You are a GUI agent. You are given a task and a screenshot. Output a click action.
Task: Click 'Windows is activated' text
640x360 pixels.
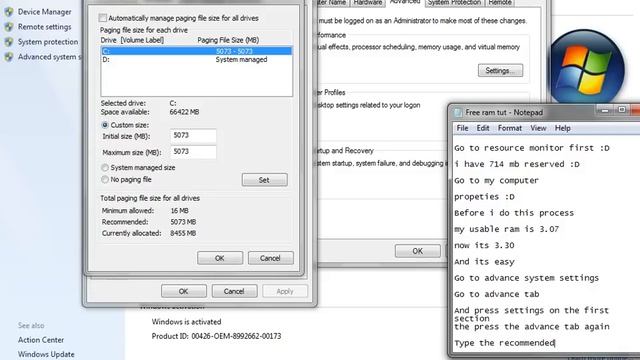187,322
